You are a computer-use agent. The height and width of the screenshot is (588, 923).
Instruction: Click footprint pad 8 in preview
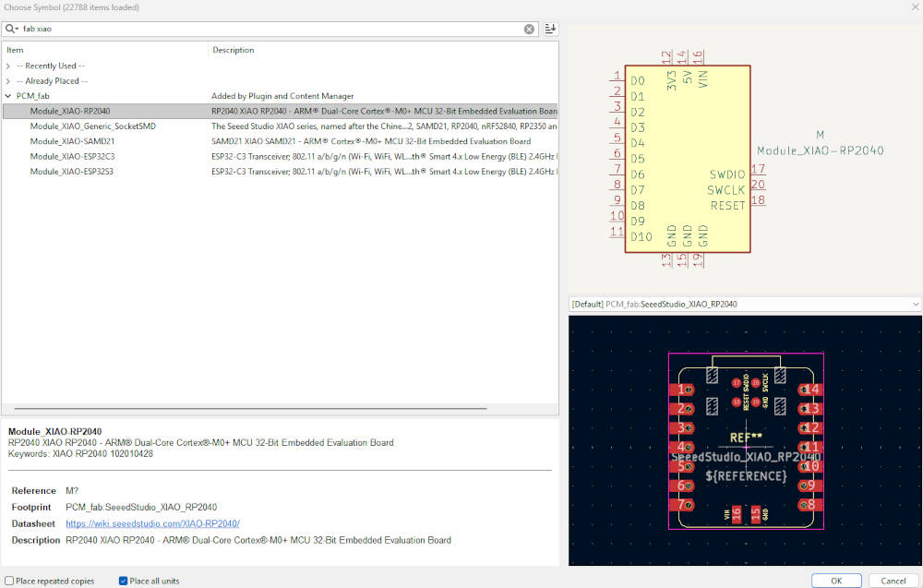810,505
